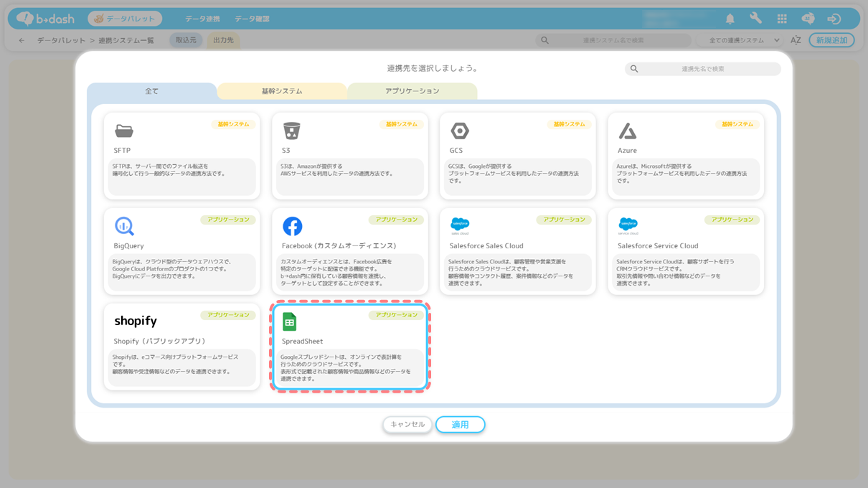
Task: Select the 出力元 filter tab
Action: coord(223,40)
